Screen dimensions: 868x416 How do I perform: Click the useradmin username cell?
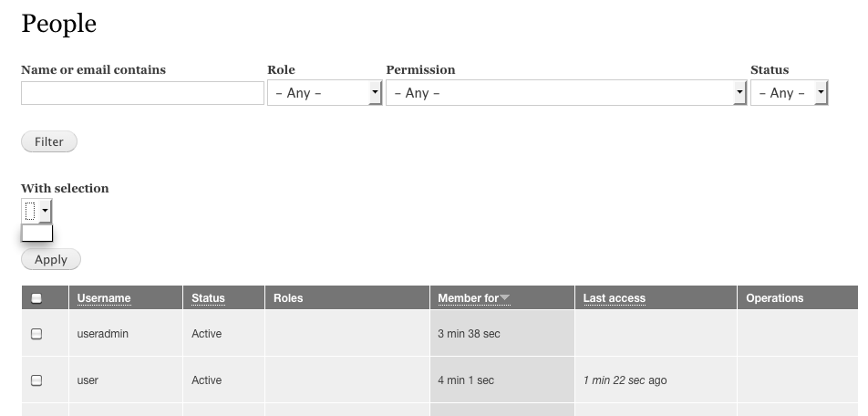pyautogui.click(x=102, y=334)
